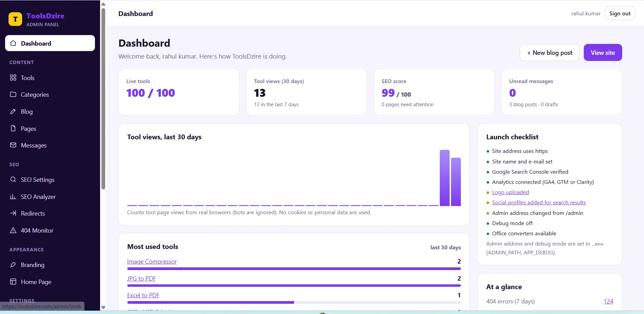The image size is (644, 314).
Task: Click the '3 blog posts · 0 drafts' text
Action: coord(533,105)
